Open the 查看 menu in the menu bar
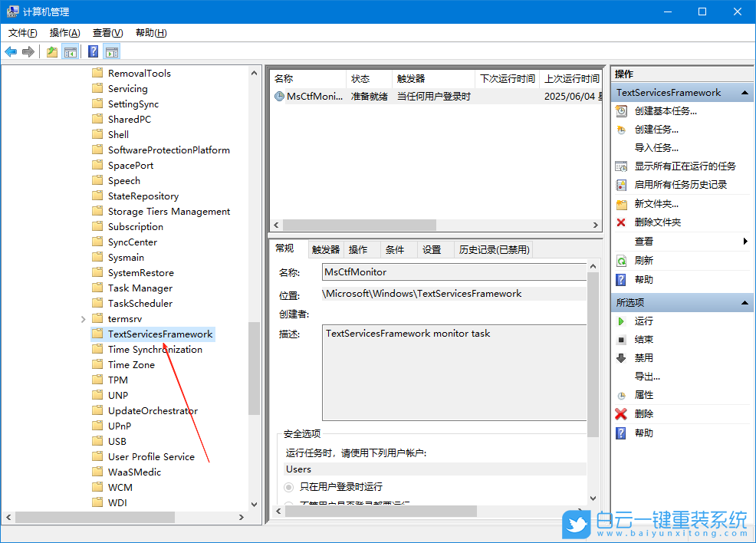756x543 pixels. coord(107,33)
